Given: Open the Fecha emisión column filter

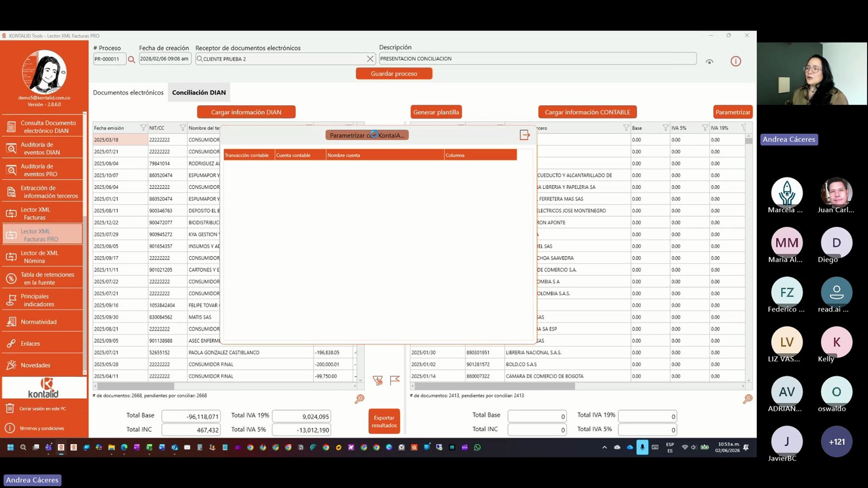Looking at the screenshot, I should pos(143,128).
